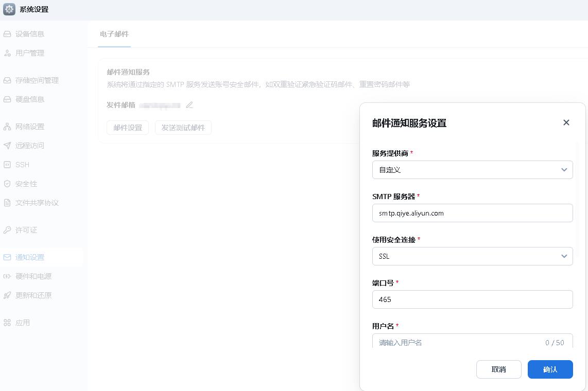This screenshot has height=391, width=588.
Task: Switch to the 电子邮件 tab
Action: click(x=114, y=34)
